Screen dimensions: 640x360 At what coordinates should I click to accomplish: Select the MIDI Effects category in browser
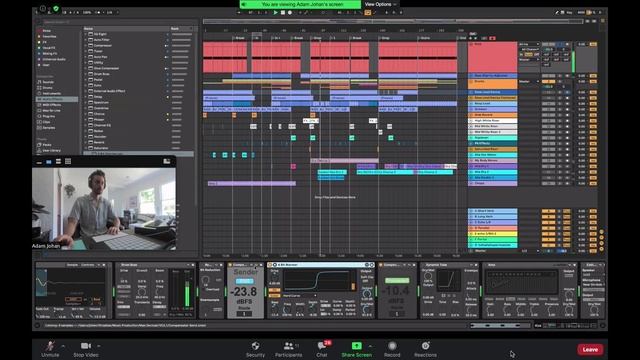pyautogui.click(x=51, y=105)
